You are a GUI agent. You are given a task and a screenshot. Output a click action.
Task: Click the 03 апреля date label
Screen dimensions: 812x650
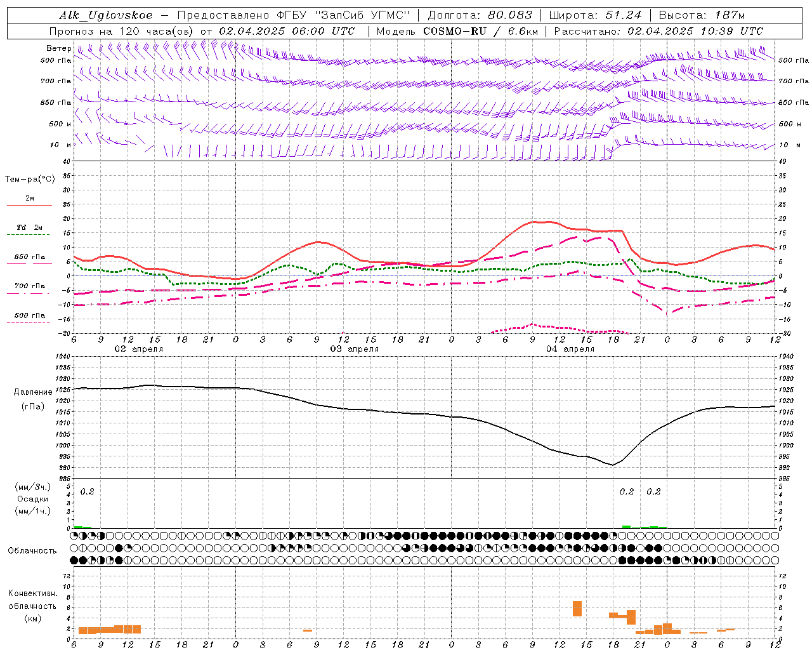354,349
